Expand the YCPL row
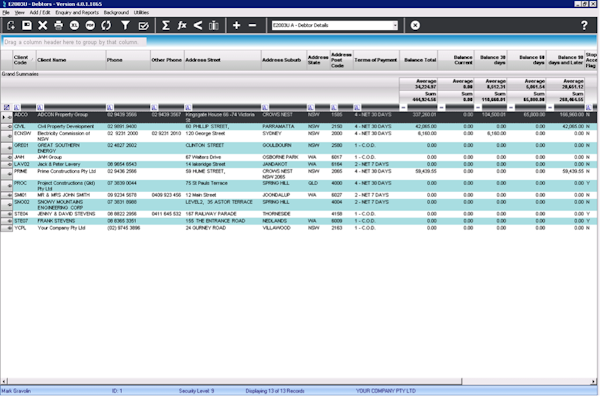This screenshot has height=396, width=600. (x=9, y=228)
